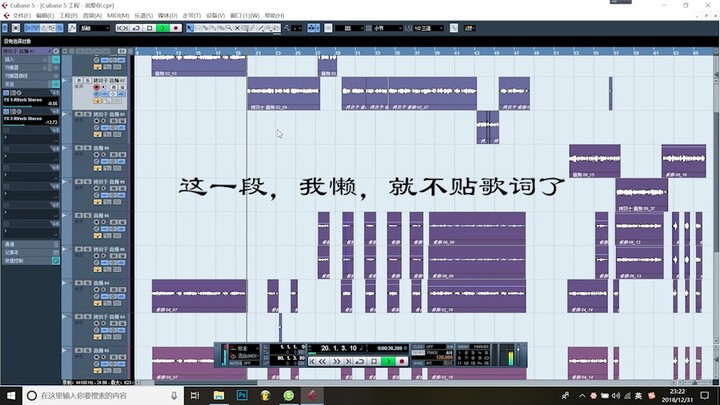Viewport: 720px width, 405px height.
Task: Click rewind on floating transport panel
Action: [323, 361]
